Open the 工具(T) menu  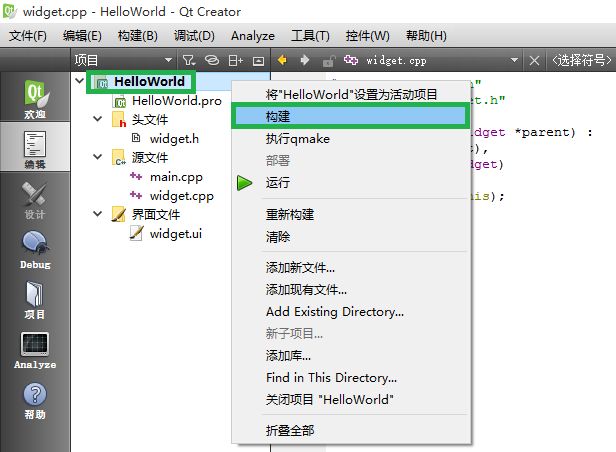coord(310,36)
